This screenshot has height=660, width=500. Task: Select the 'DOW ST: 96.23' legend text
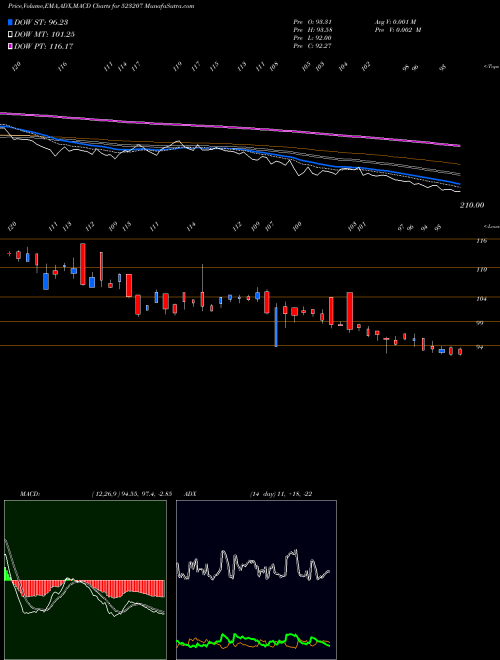(41, 22)
